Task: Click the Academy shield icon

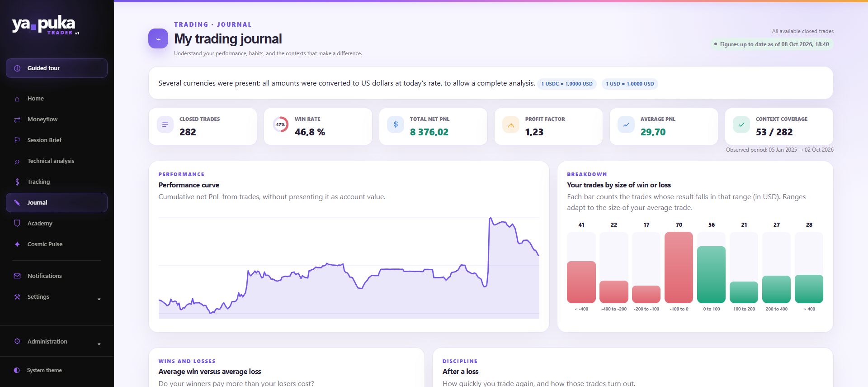Action: [17, 224]
